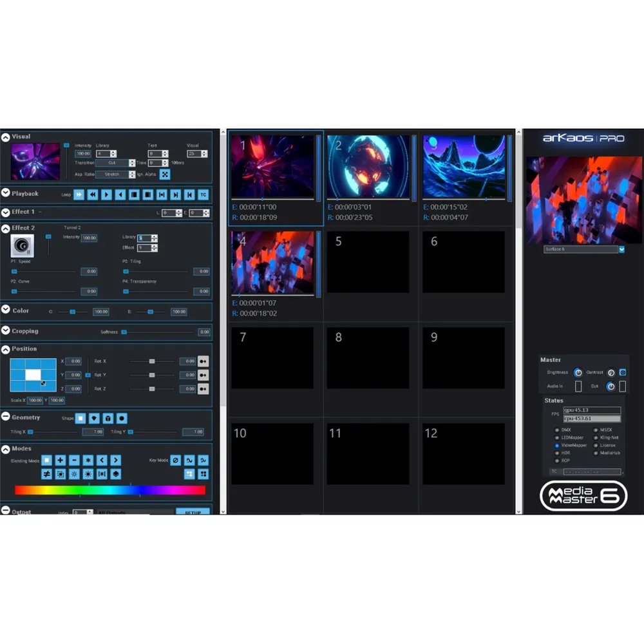
Task: Reset Rot X with its side button
Action: (203, 361)
